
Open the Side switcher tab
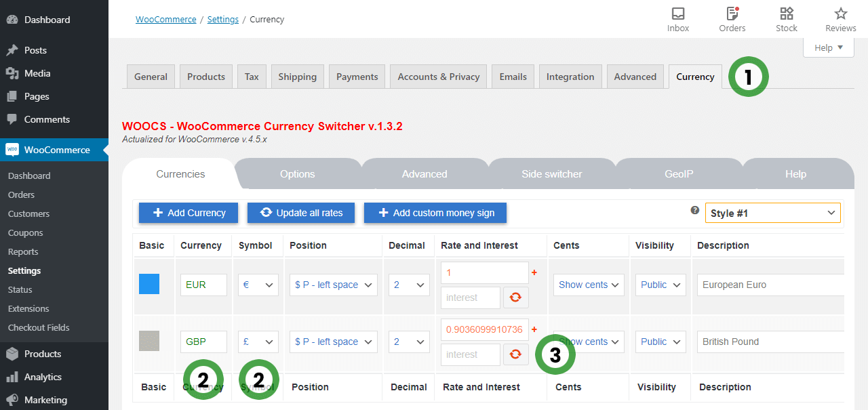(x=552, y=174)
